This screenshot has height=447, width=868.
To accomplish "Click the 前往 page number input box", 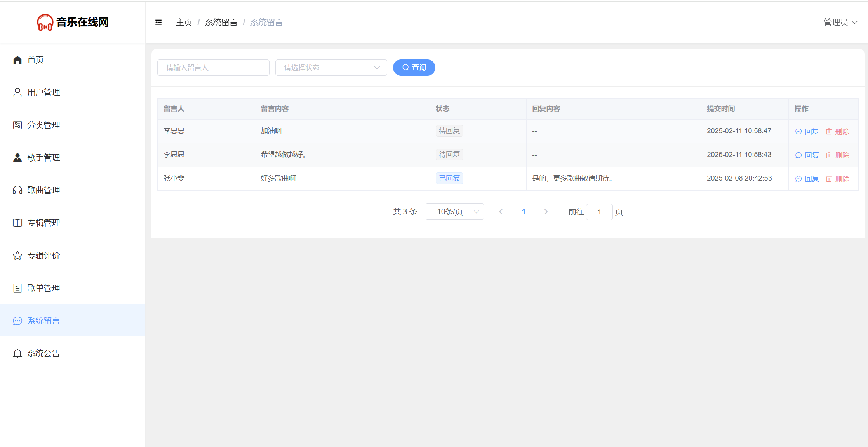I will [x=599, y=212].
